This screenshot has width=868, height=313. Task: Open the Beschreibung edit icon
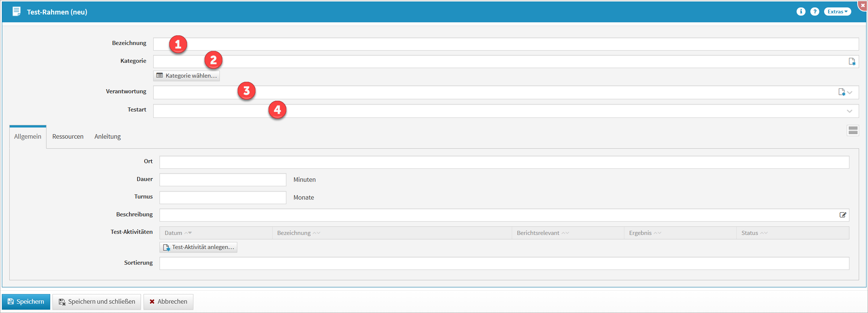tap(843, 215)
